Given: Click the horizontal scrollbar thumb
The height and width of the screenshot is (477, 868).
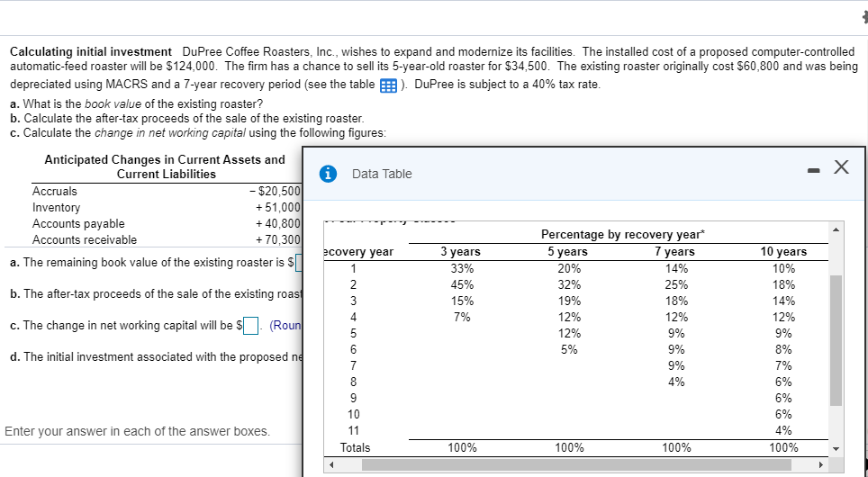Looking at the screenshot, I should click(x=577, y=464).
